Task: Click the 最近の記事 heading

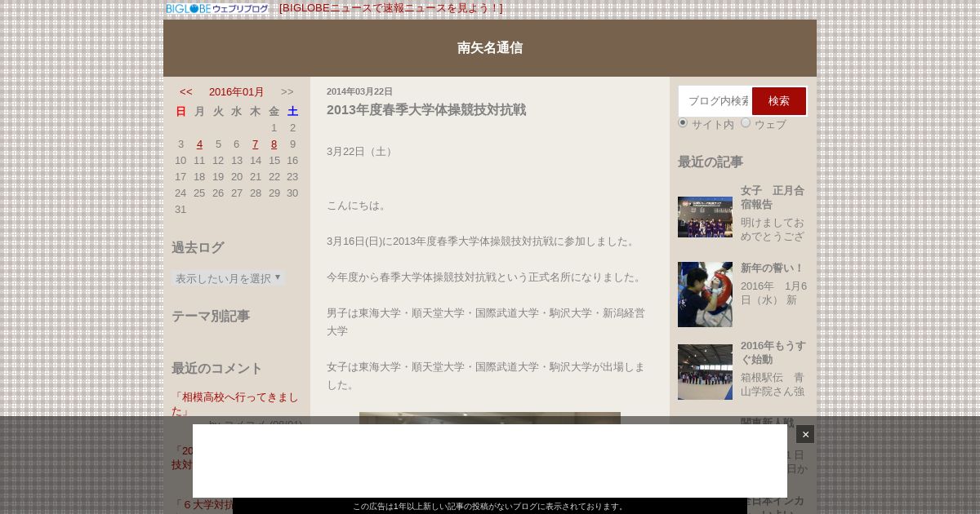Action: point(710,162)
